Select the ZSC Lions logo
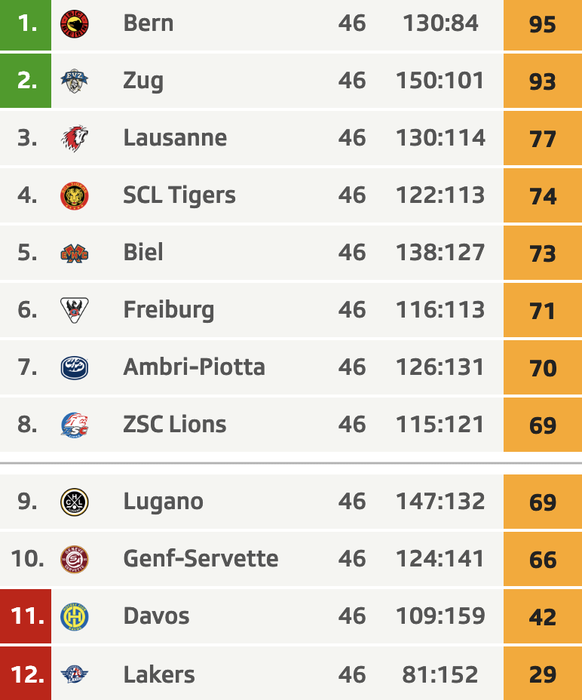The image size is (582, 700). (74, 425)
